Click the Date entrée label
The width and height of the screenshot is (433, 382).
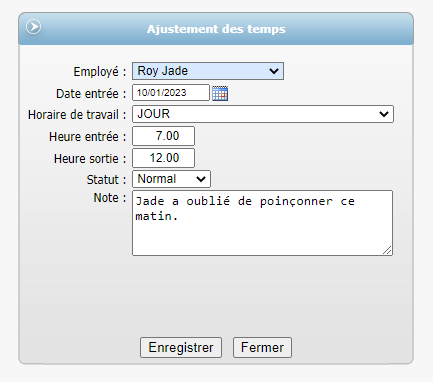click(91, 94)
